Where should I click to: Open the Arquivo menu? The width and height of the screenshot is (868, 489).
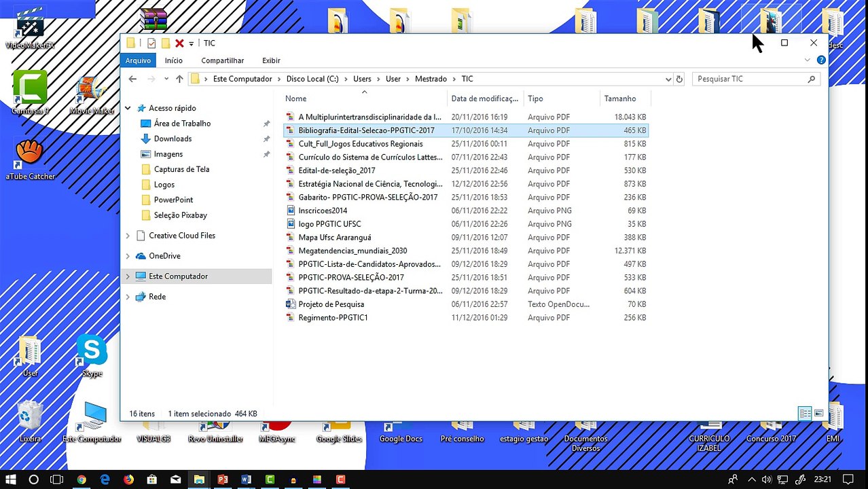pos(138,60)
